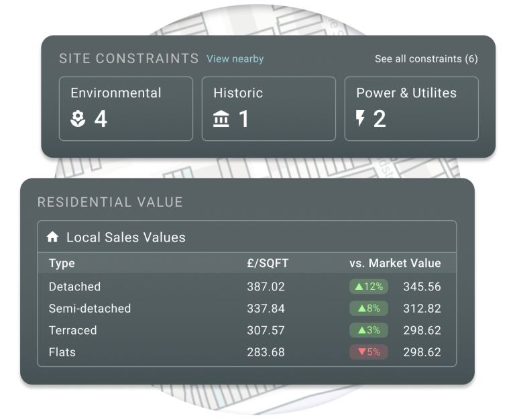515x420 pixels.
Task: Click the Local Sales Values house icon
Action: pyautogui.click(x=53, y=238)
